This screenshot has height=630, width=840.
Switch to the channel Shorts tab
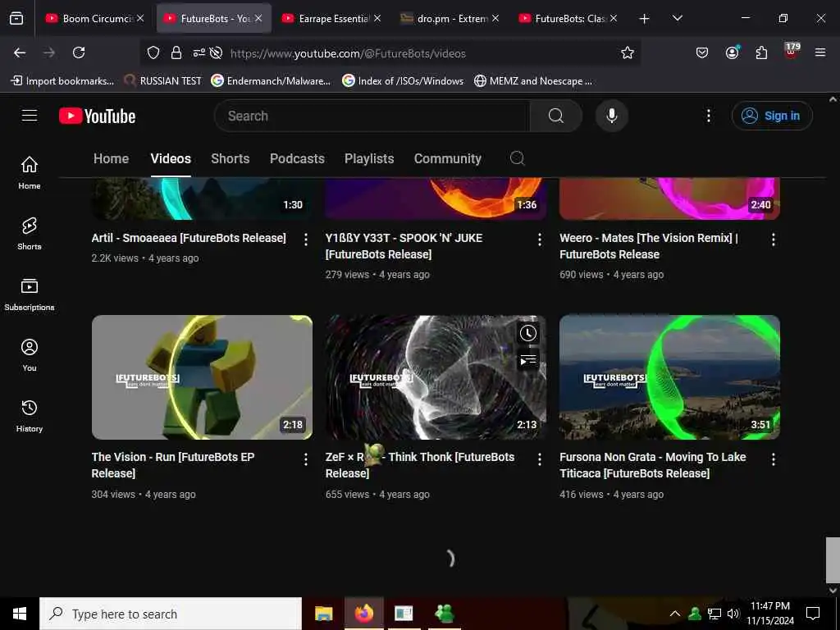click(231, 158)
